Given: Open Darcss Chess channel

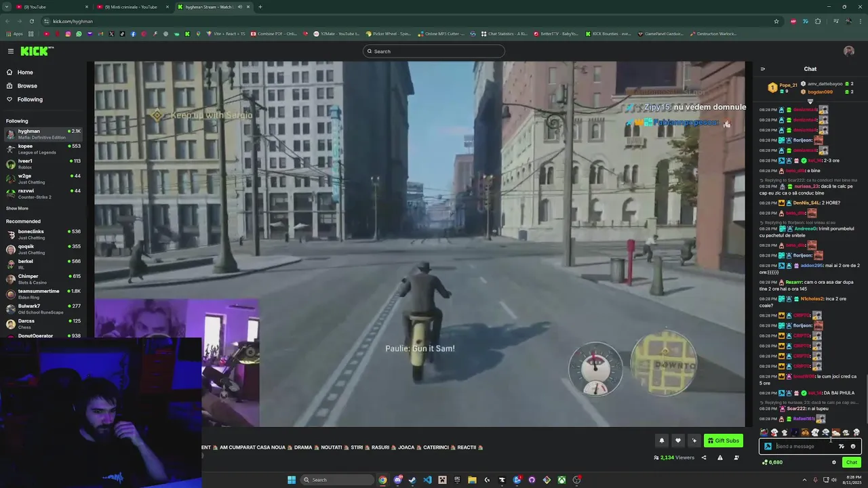Looking at the screenshot, I should (43, 324).
